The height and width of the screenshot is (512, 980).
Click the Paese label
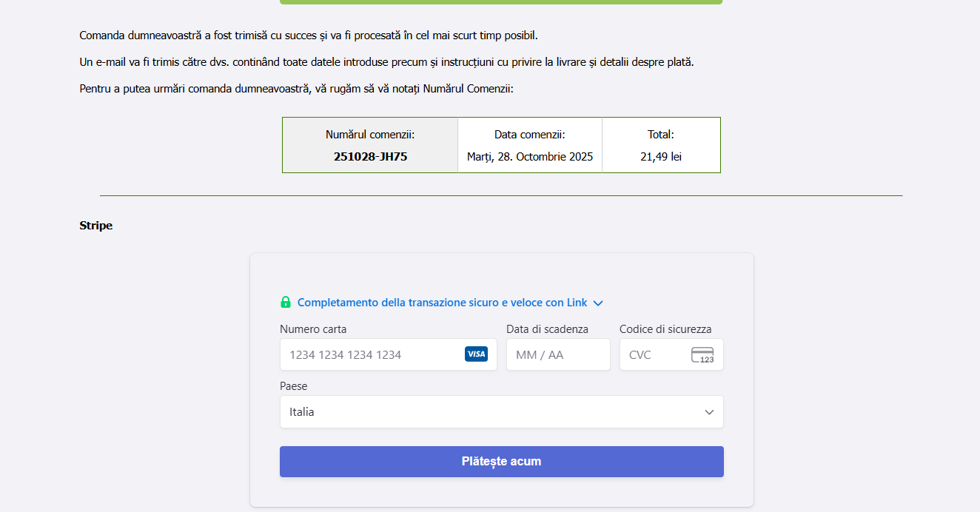point(293,386)
